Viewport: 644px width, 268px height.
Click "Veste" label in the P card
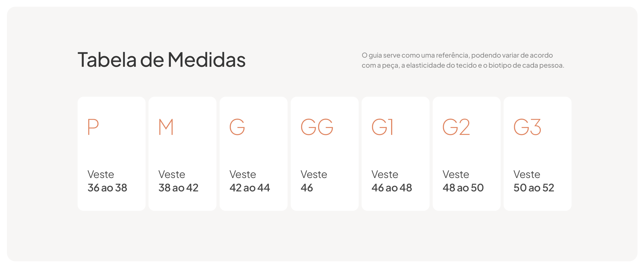101,174
